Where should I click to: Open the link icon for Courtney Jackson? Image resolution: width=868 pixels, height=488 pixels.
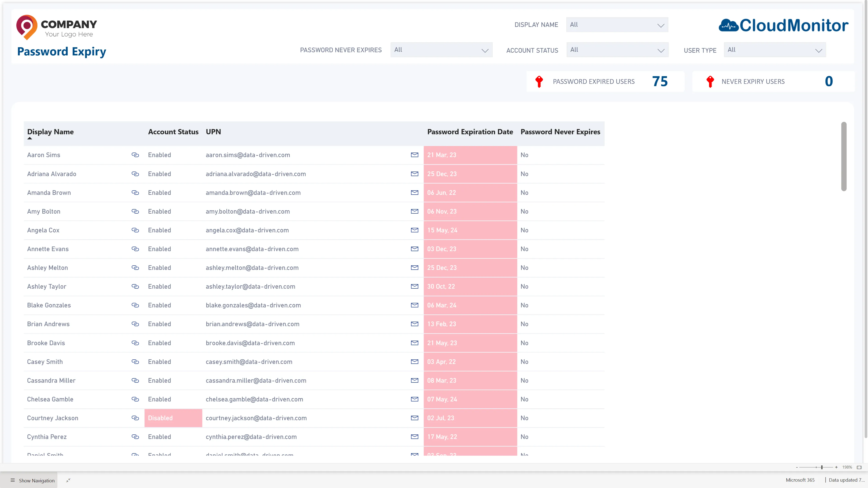135,418
